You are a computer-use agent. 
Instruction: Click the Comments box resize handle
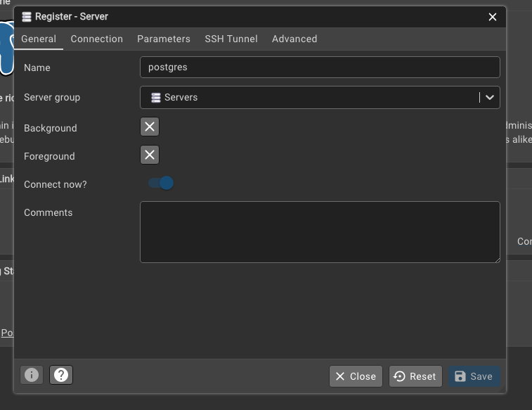coord(497,260)
